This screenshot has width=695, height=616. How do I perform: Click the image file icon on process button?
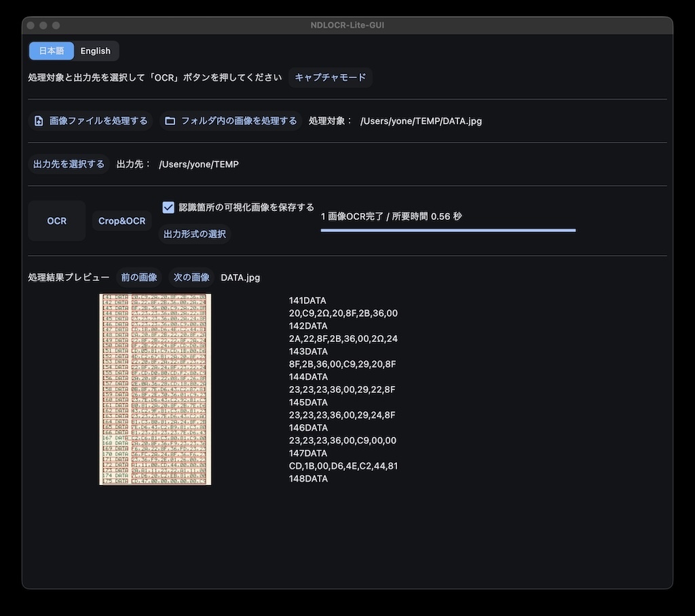[39, 121]
